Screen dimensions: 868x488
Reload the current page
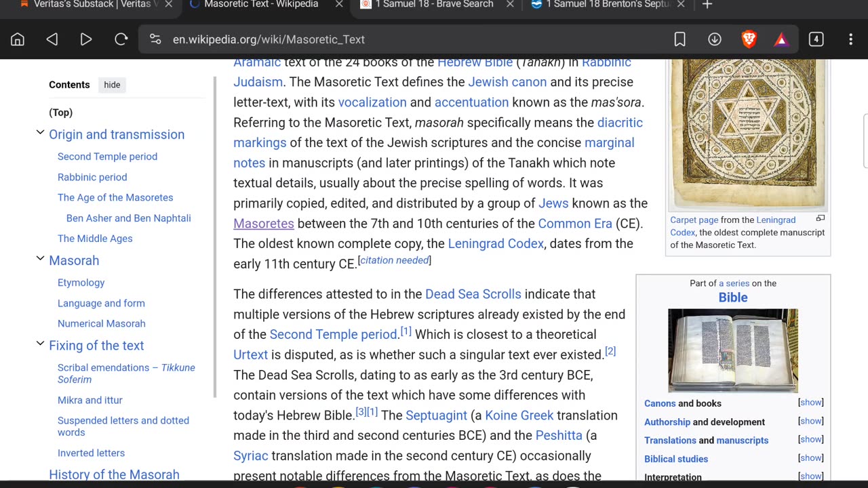[121, 39]
